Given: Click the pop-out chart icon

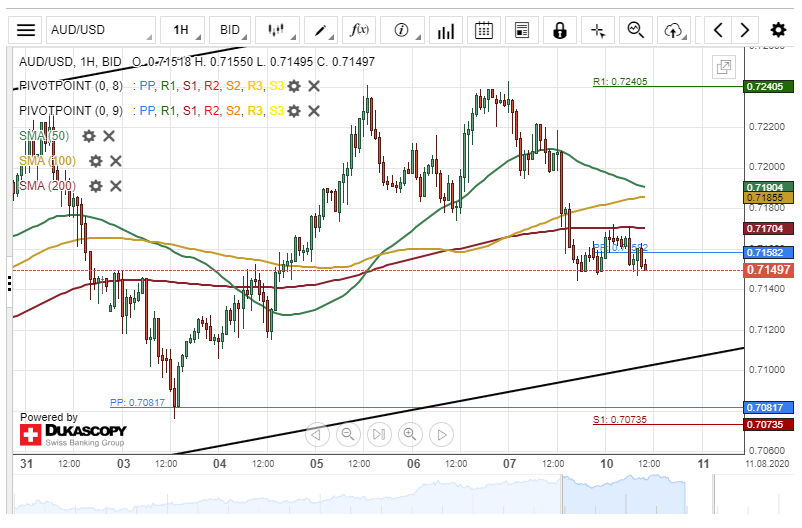Looking at the screenshot, I should point(722,67).
